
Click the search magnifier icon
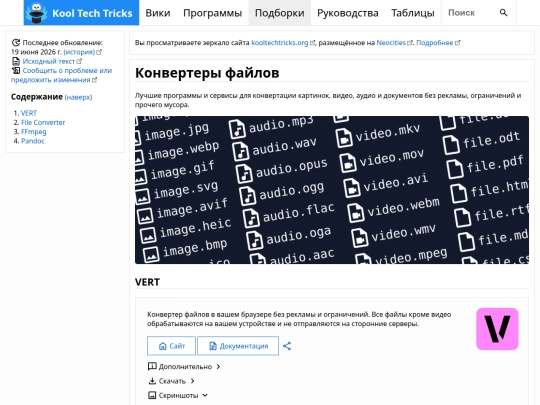pos(503,13)
